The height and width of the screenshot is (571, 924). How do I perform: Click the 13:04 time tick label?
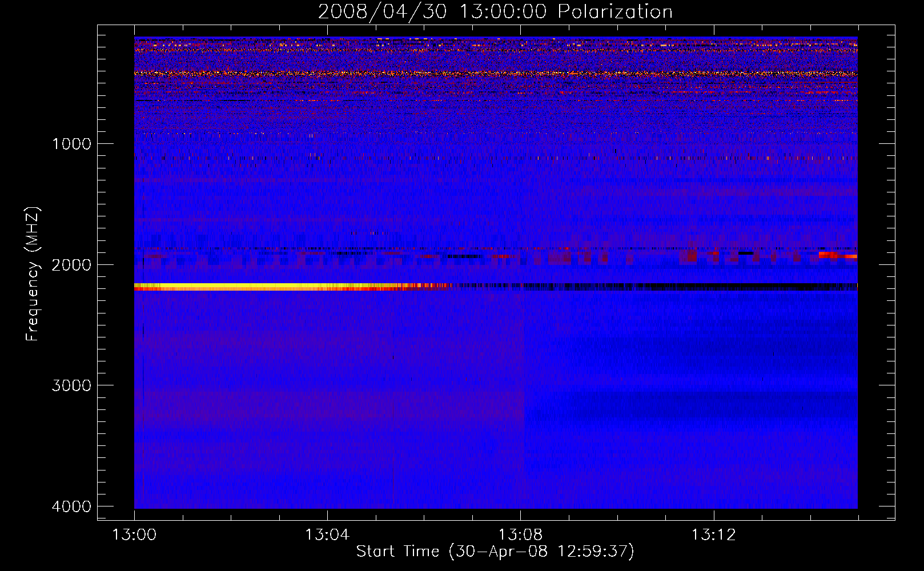point(327,535)
